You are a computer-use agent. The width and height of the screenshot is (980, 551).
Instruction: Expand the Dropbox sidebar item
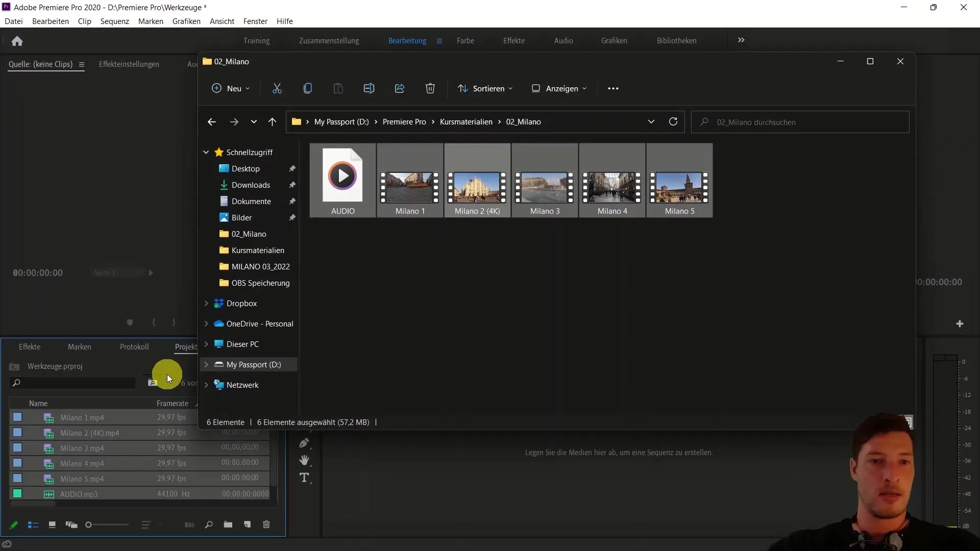pyautogui.click(x=206, y=304)
